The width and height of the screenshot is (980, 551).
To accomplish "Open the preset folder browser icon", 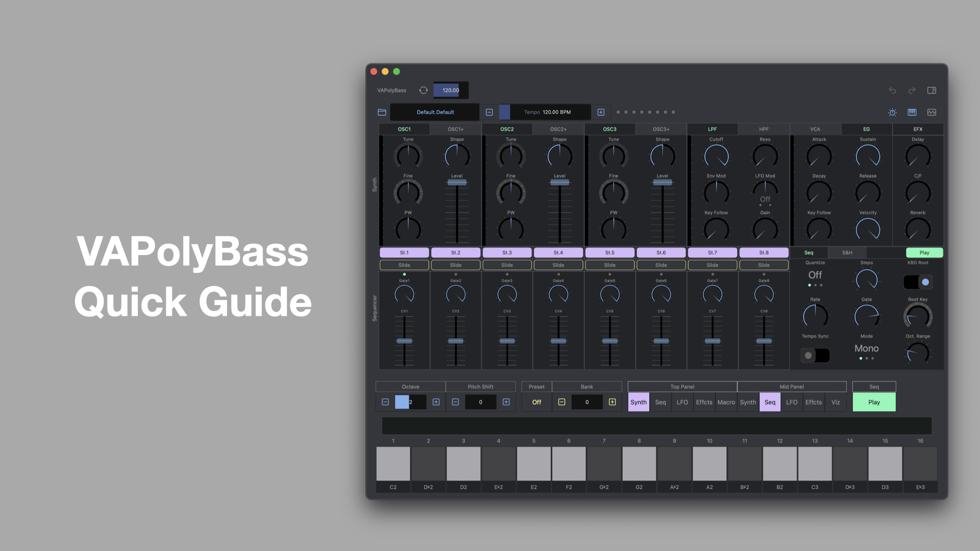I will click(x=382, y=112).
